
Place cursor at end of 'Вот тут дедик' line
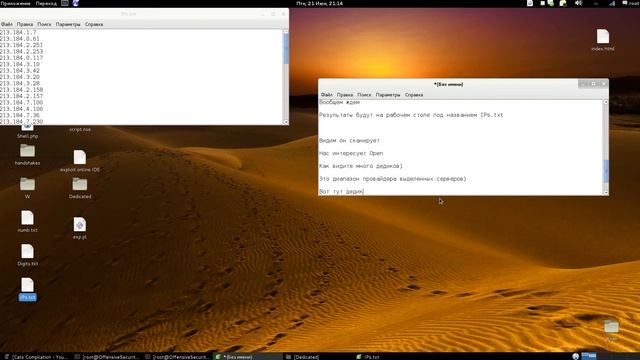(x=364, y=191)
